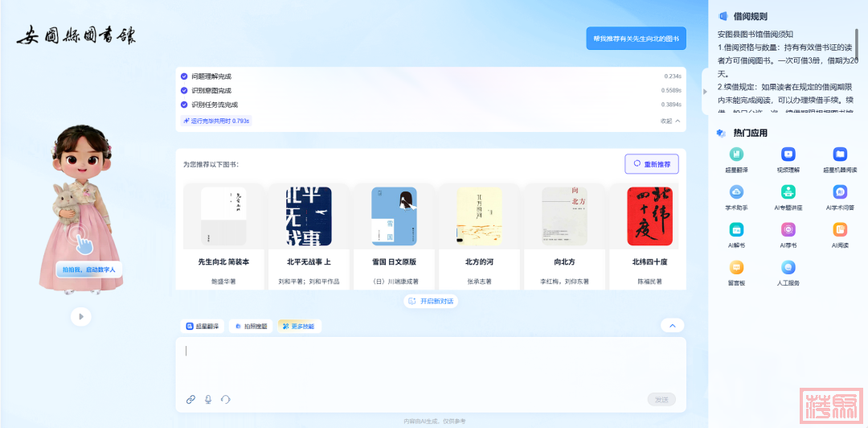This screenshot has height=428, width=868.
Task: Click the up chevron above the input box
Action: pos(672,326)
